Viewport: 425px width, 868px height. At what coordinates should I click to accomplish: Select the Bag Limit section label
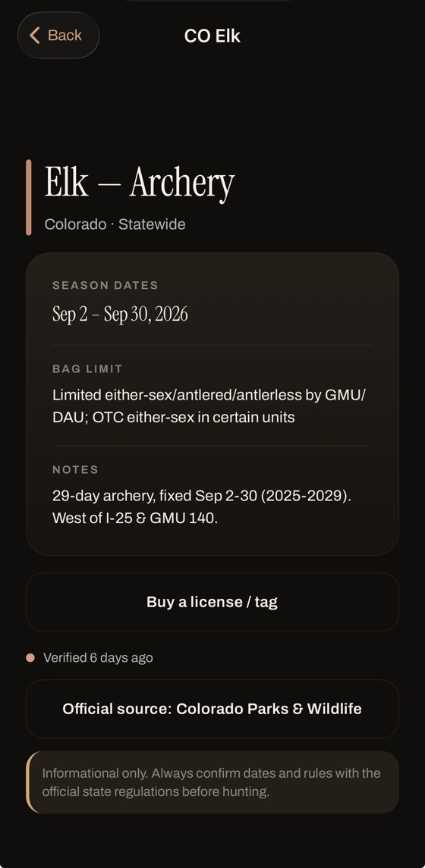point(87,368)
